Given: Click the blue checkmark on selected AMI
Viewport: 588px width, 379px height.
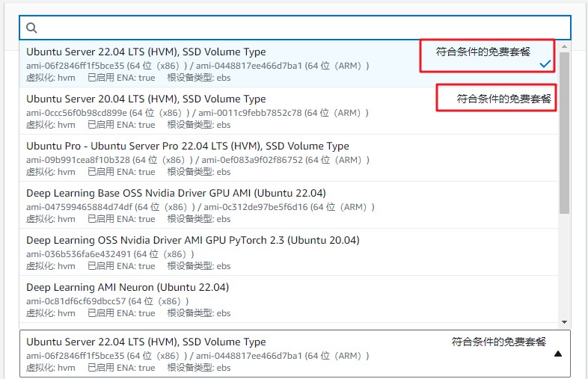Looking at the screenshot, I should point(545,64).
